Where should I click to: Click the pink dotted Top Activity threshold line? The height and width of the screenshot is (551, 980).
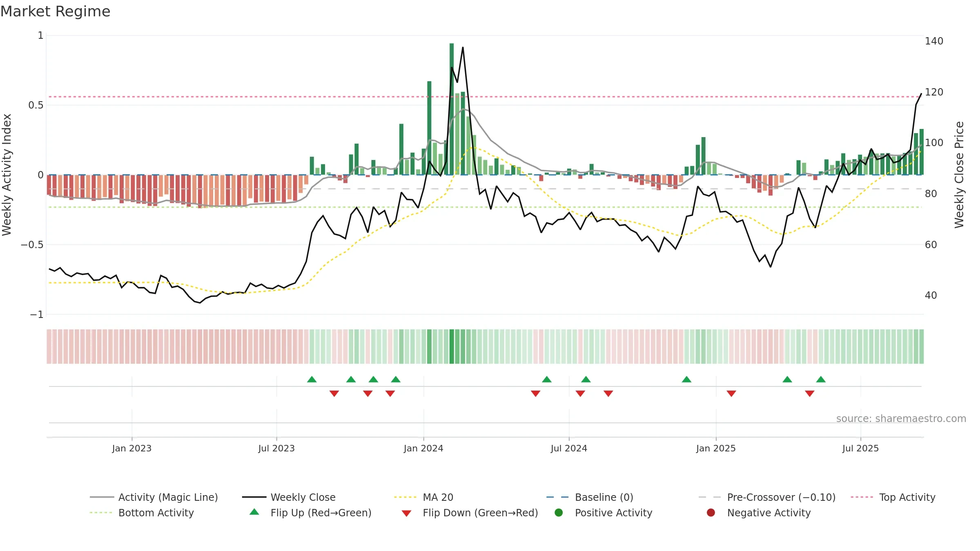pos(485,97)
